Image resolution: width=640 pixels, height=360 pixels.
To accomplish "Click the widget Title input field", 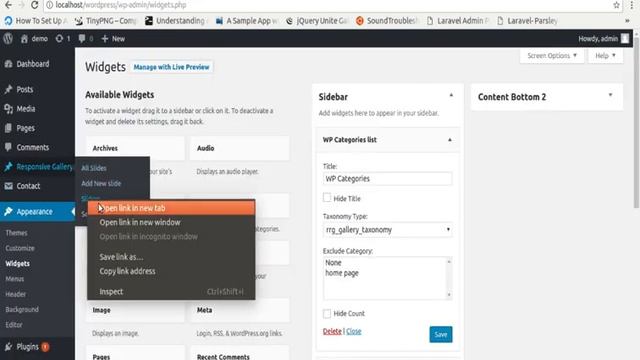I will (387, 179).
